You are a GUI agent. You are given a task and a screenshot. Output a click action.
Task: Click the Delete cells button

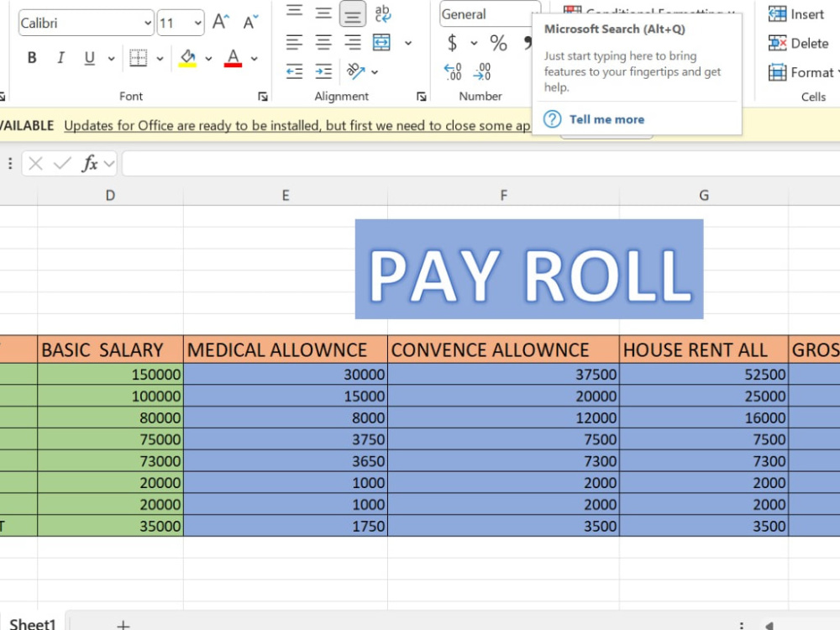[x=798, y=43]
